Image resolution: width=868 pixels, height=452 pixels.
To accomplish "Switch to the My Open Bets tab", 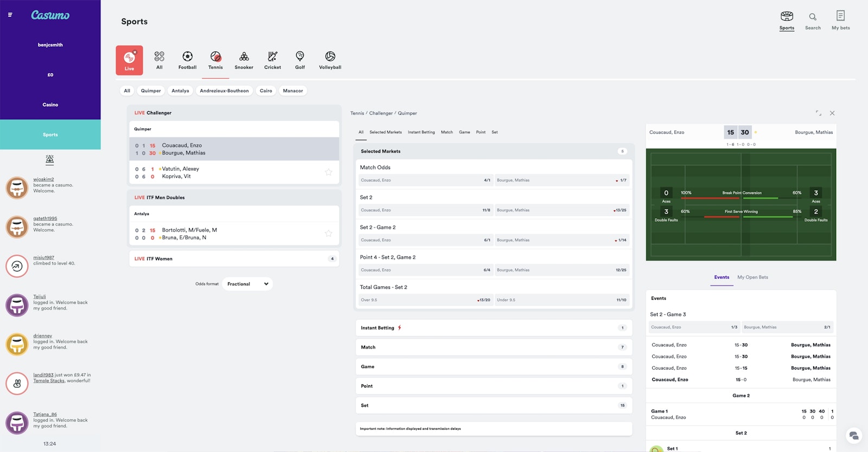I will click(x=752, y=277).
